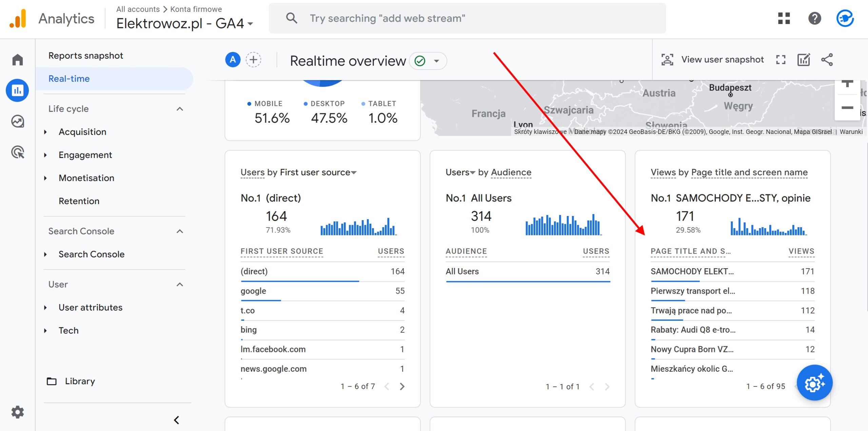868x431 pixels.
Task: Select the bing source row
Action: tap(322, 330)
